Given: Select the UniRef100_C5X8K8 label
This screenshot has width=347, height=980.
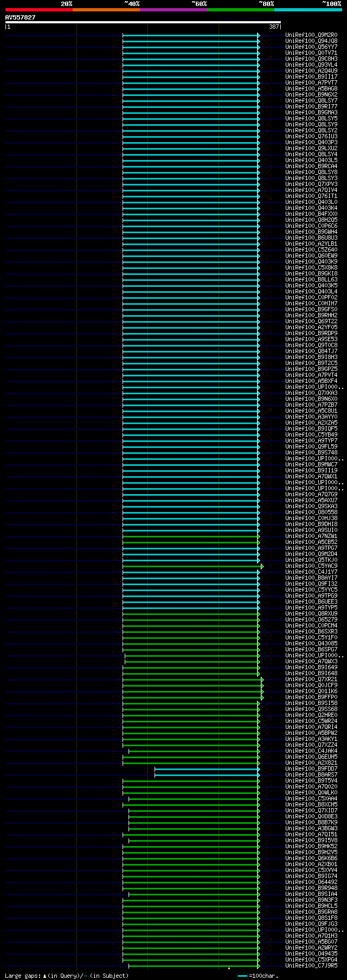Looking at the screenshot, I should click(x=311, y=268).
